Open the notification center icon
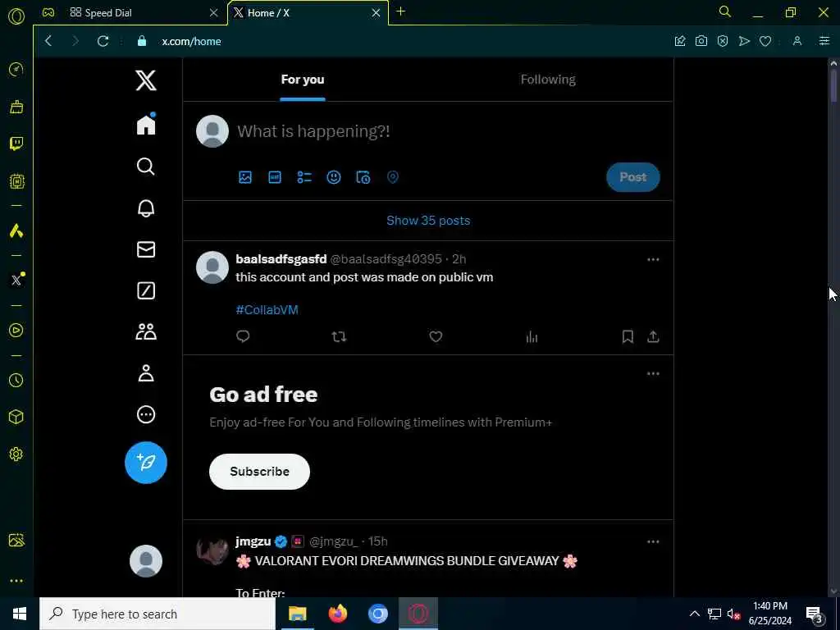Viewport: 840px width, 630px height. coord(814,614)
